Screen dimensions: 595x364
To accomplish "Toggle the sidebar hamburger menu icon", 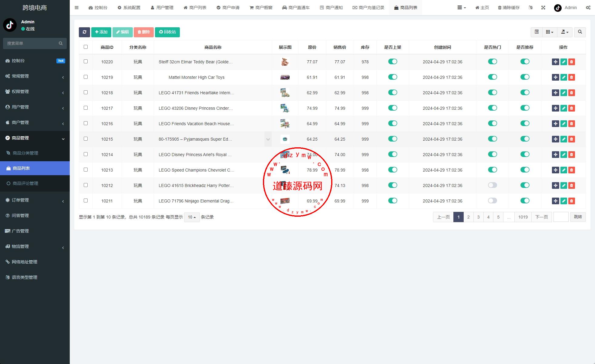I will [x=76, y=8].
